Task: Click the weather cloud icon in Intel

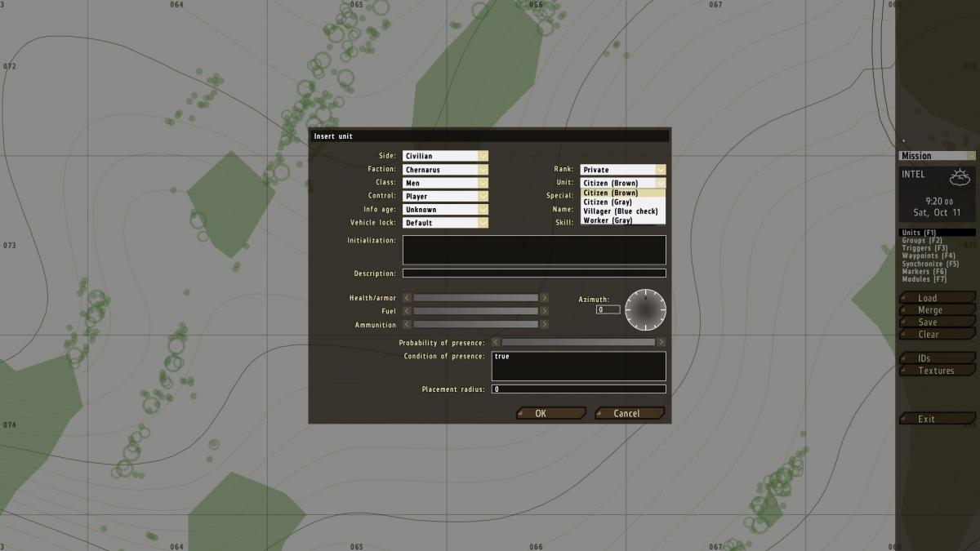Action: click(959, 176)
